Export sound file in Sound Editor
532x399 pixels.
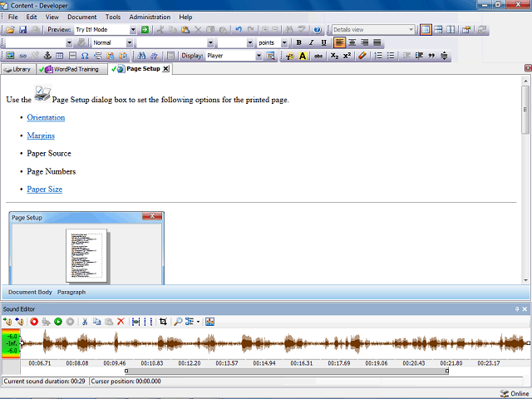19,322
